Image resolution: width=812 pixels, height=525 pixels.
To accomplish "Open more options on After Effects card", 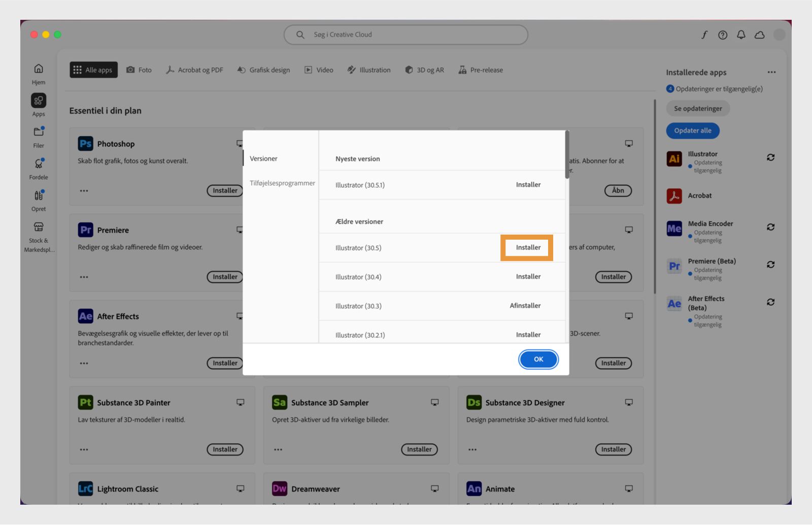I will (84, 364).
